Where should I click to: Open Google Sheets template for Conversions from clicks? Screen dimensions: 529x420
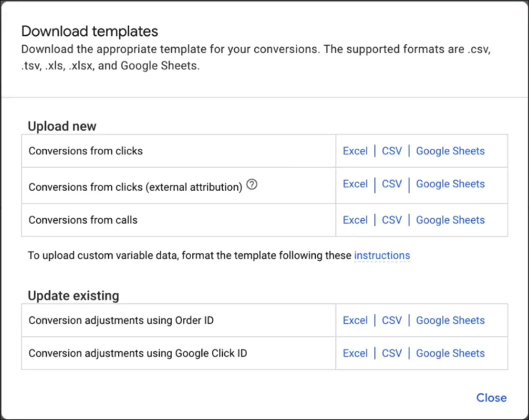pyautogui.click(x=450, y=151)
